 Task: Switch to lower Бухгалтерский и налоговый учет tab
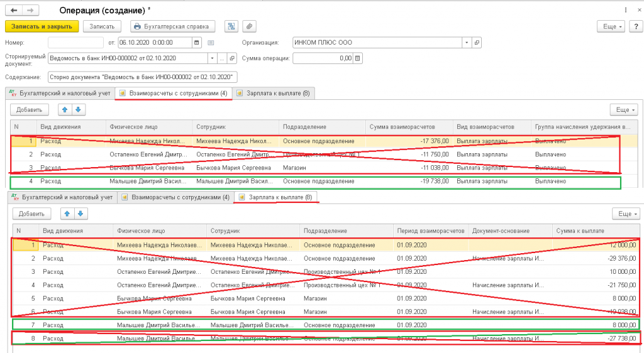tap(62, 197)
